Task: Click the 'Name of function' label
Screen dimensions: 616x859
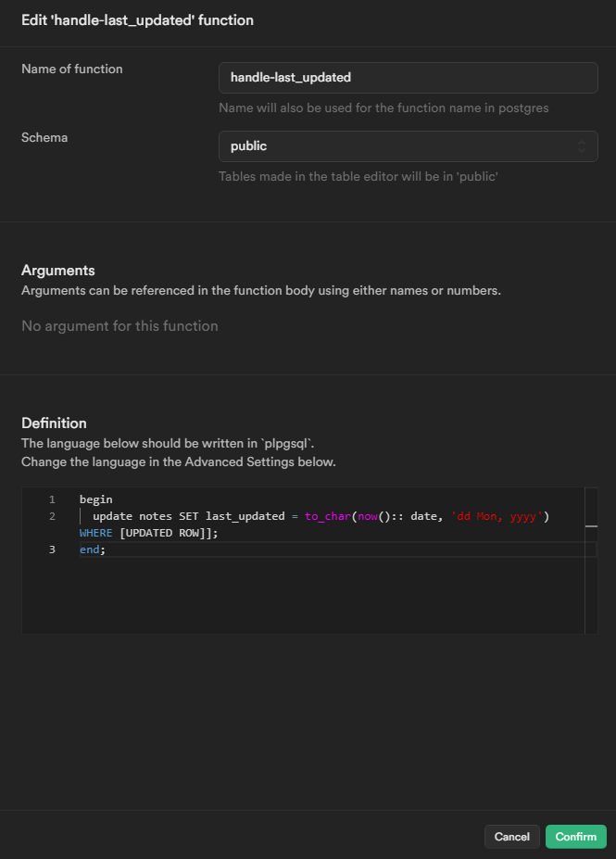Action: pos(72,69)
